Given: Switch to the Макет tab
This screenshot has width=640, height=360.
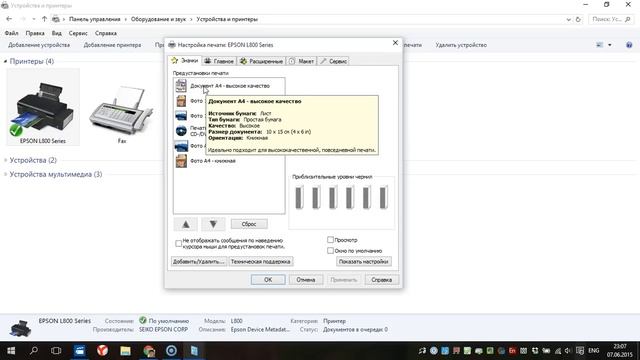Looking at the screenshot, I should [x=301, y=61].
